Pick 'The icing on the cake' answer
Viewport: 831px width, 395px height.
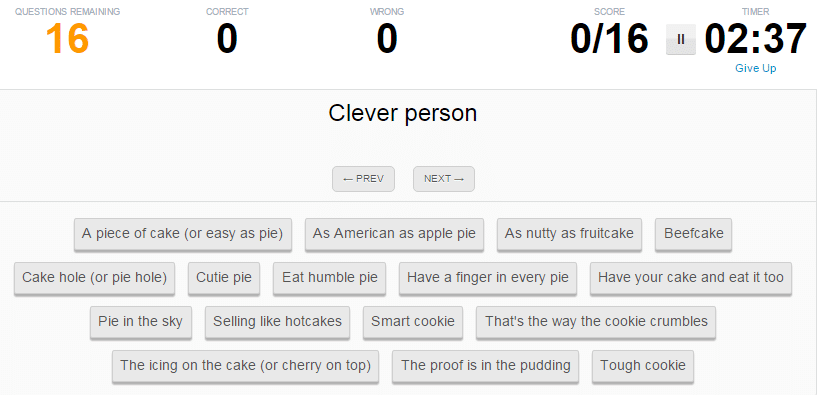pos(245,365)
